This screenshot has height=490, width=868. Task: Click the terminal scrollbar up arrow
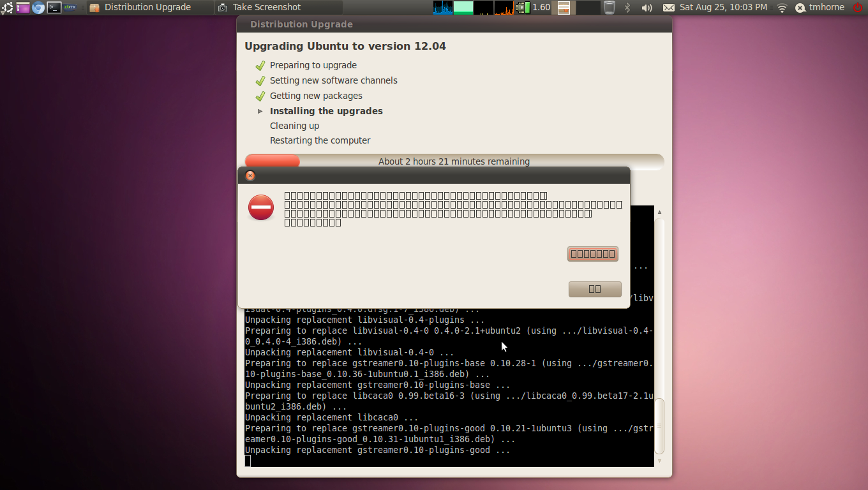(660, 212)
